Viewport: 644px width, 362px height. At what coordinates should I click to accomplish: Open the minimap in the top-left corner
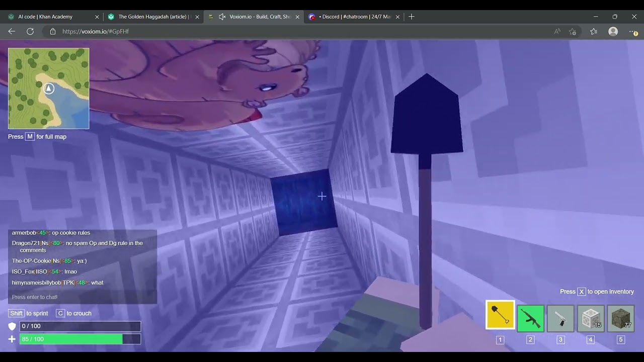point(49,88)
